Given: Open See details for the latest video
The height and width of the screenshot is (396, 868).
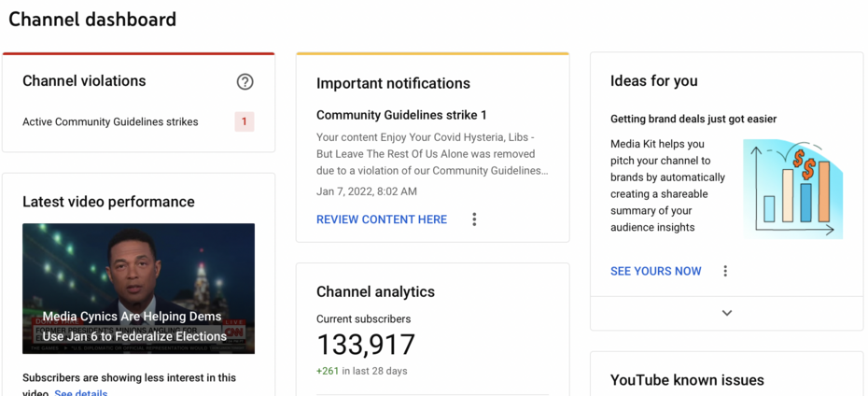Looking at the screenshot, I should click(x=81, y=392).
